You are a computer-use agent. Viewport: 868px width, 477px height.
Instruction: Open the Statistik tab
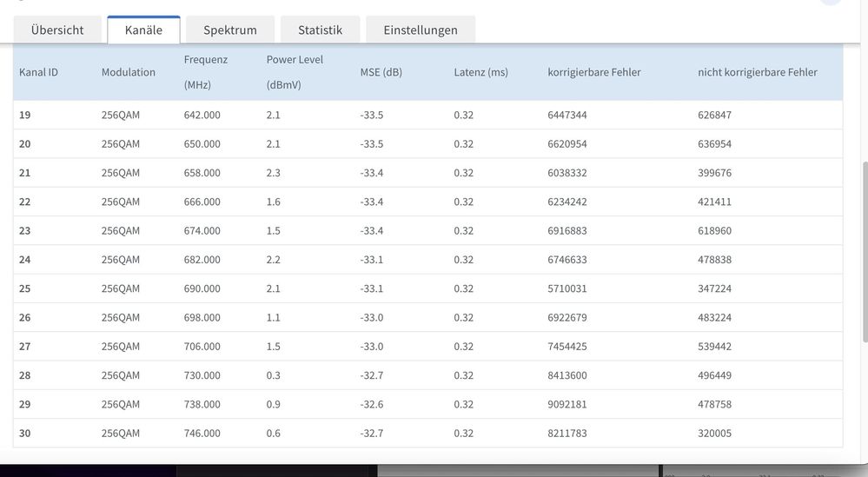pos(320,30)
